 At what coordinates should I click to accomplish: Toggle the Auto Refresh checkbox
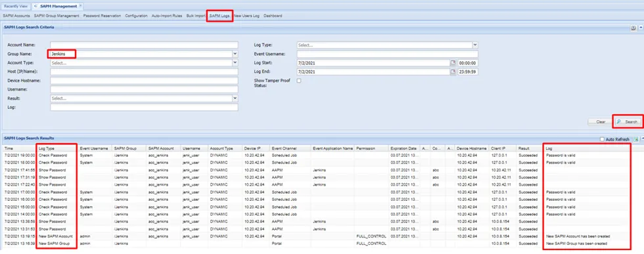[x=602, y=140]
